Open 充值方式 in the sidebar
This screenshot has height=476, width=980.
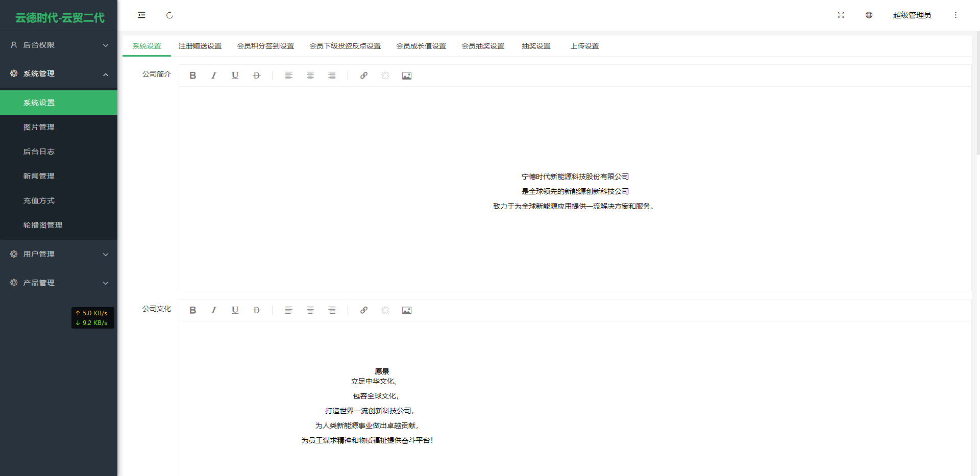59,201
